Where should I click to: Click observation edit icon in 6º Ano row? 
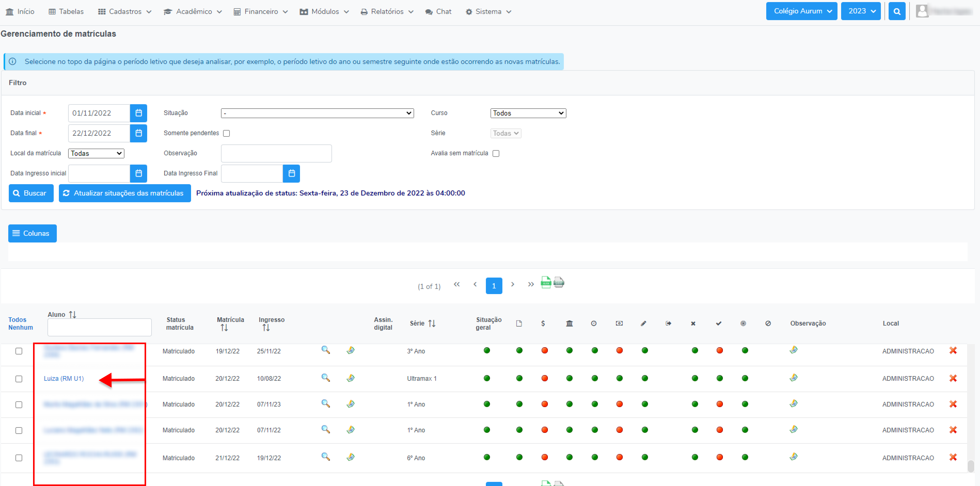(x=793, y=457)
